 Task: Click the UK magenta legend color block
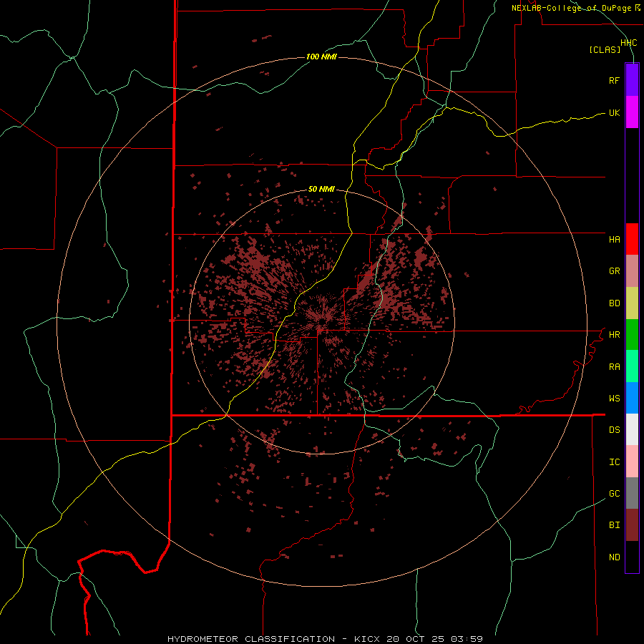pyautogui.click(x=632, y=112)
